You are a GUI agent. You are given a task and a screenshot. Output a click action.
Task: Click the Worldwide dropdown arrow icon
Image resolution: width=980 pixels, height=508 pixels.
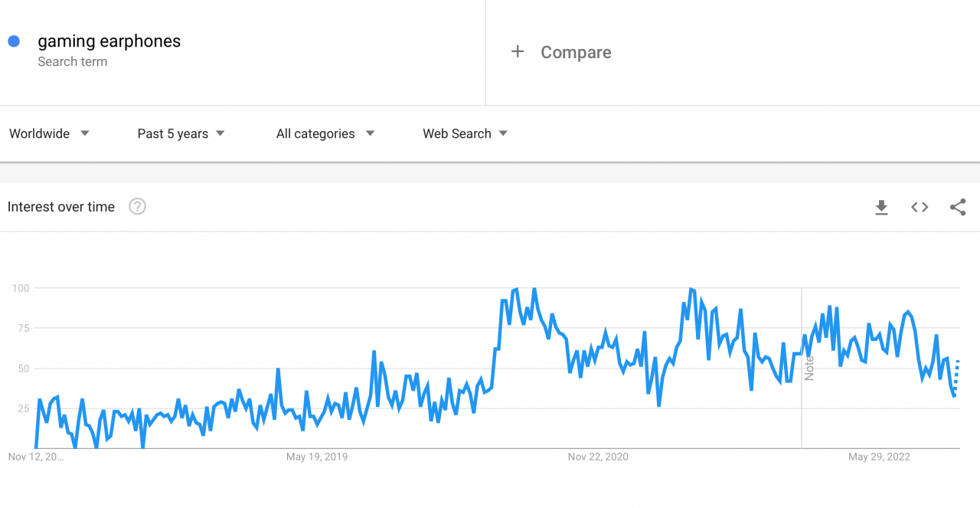(85, 133)
